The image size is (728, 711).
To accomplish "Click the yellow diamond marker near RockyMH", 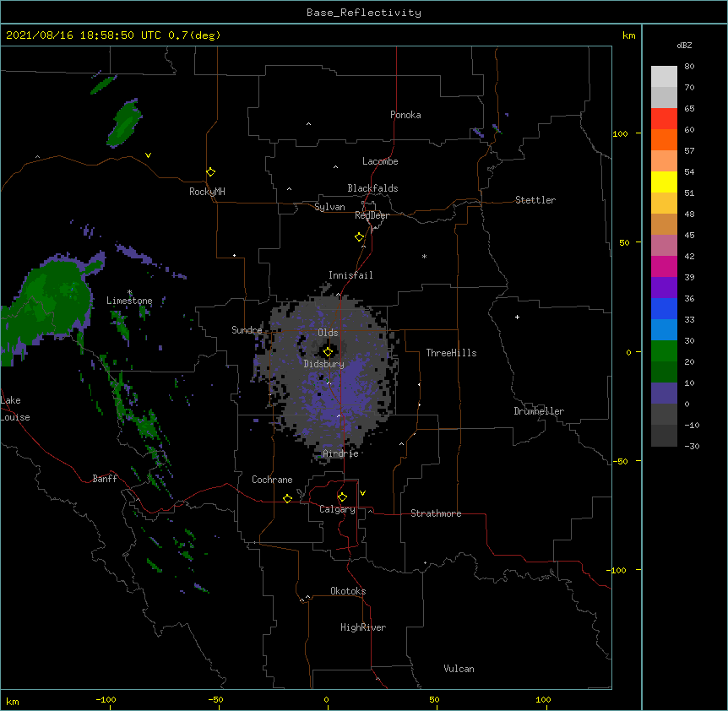I will (211, 172).
